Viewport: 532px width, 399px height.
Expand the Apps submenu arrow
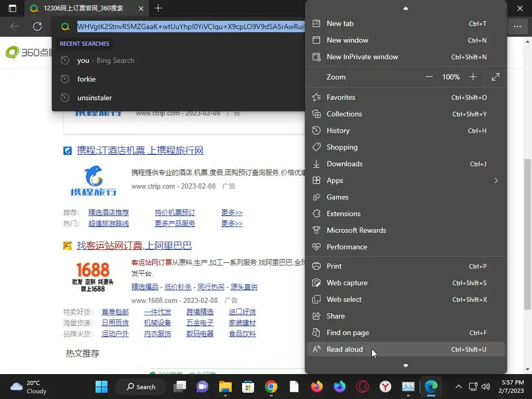(496, 180)
